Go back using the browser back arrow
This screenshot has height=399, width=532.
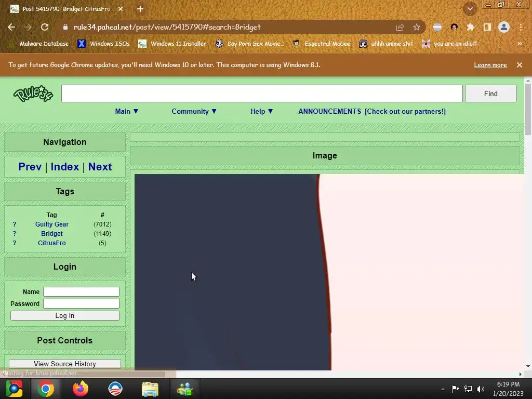(x=11, y=27)
